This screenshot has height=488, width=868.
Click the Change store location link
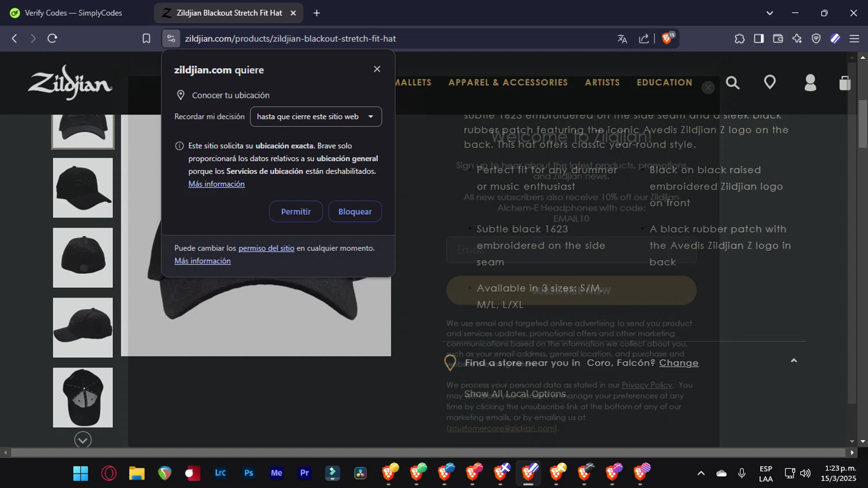click(678, 362)
